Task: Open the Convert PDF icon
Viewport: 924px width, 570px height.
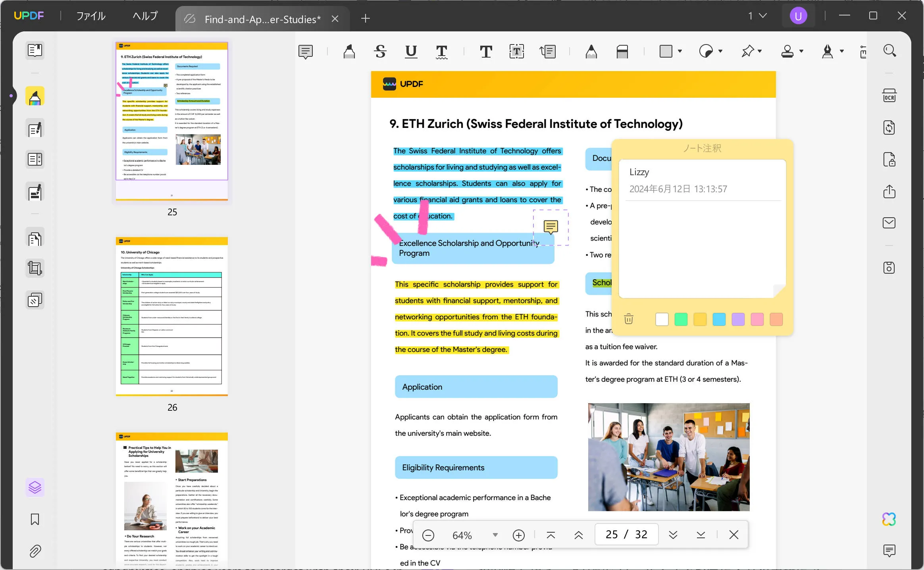Action: tap(889, 128)
